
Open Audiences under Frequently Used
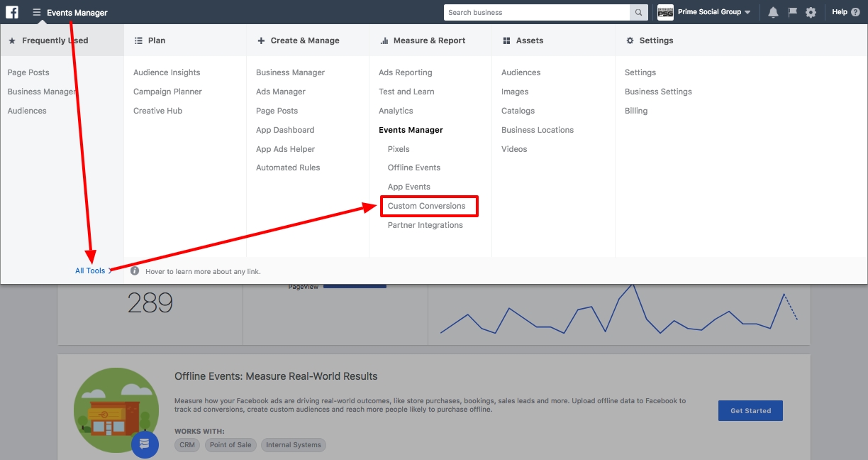27,111
